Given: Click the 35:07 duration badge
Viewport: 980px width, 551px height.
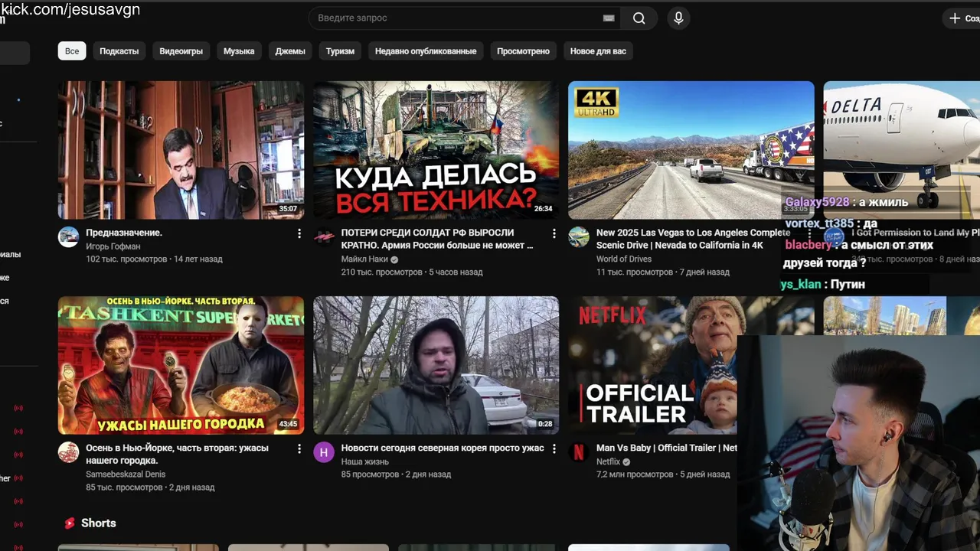Looking at the screenshot, I should pos(288,209).
